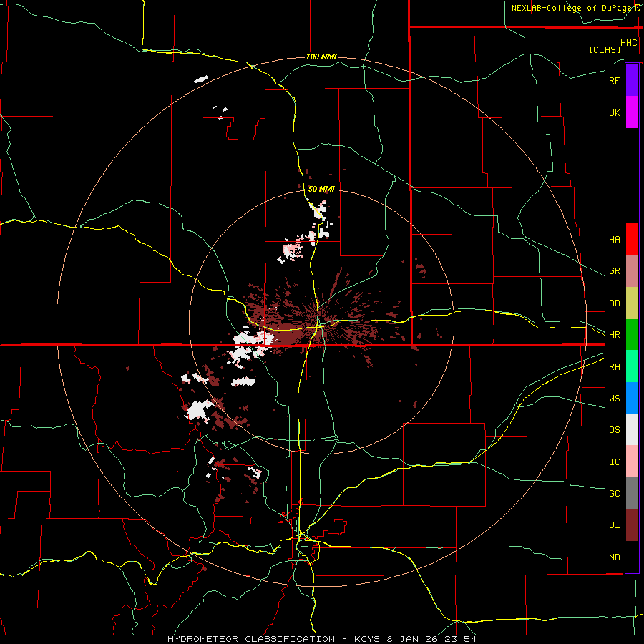Viewport: 644px width, 644px height.
Task: Click the HA legend label
Action: click(x=614, y=239)
